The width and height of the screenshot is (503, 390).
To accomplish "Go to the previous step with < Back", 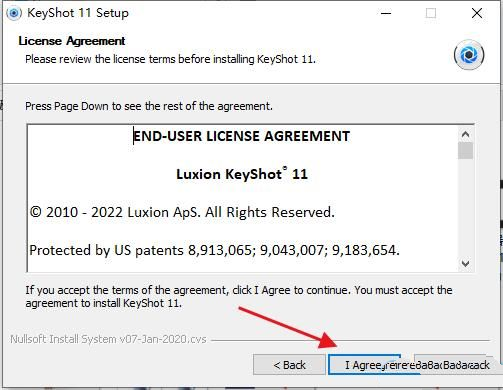I will click(x=289, y=365).
